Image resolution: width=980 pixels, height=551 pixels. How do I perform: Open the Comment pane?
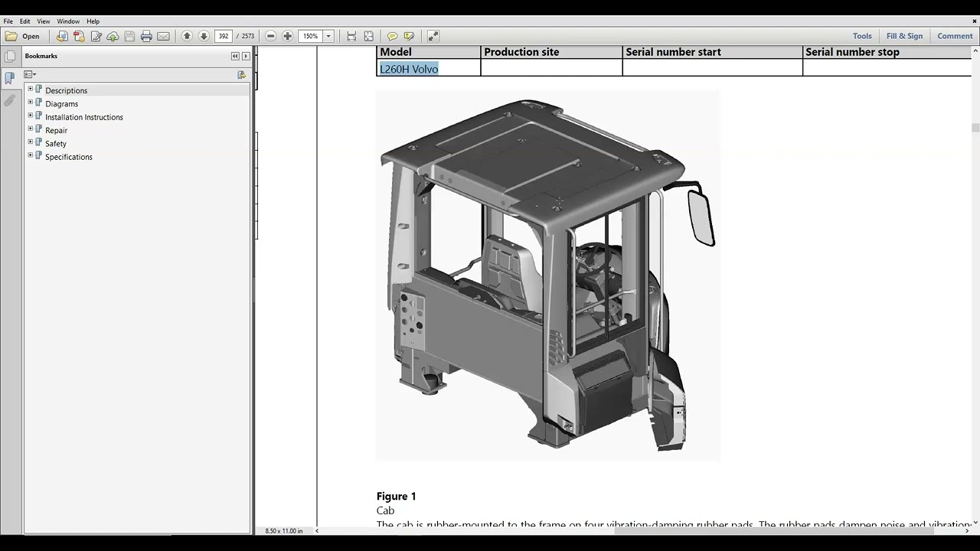click(955, 36)
